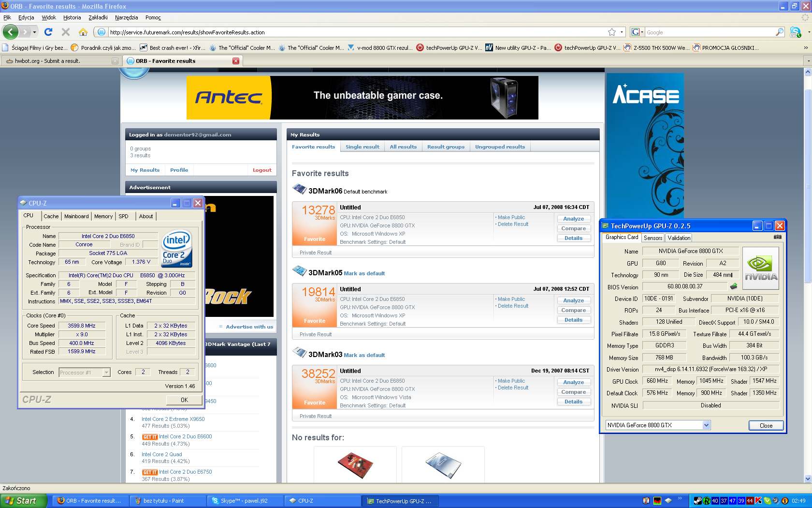This screenshot has height=508, width=812.
Task: Switch to the GPU-Z Sensors tab
Action: pos(653,238)
